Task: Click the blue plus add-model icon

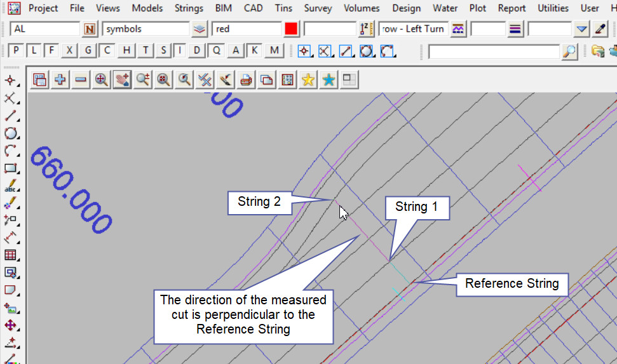Action: point(60,80)
